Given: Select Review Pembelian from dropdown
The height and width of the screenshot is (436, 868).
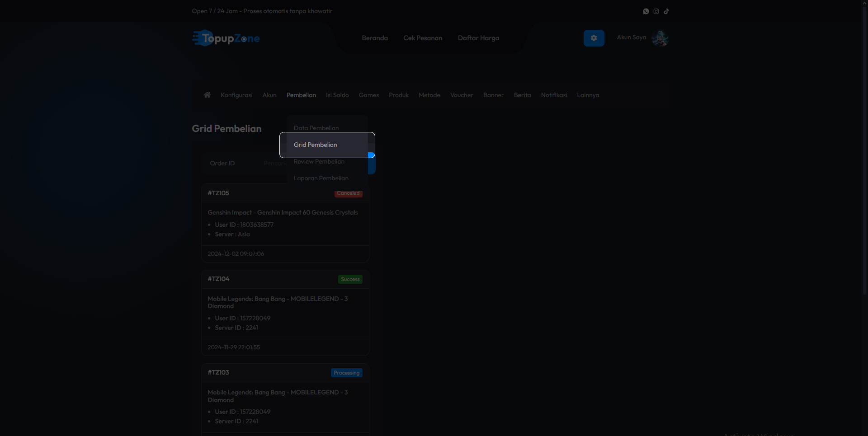Looking at the screenshot, I should click(327, 161).
